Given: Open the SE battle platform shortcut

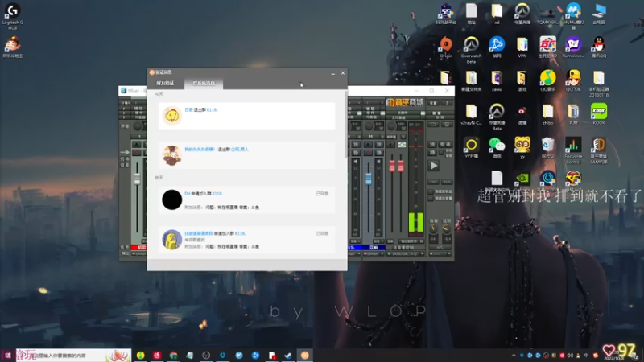Looking at the screenshot, I should coord(446,13).
